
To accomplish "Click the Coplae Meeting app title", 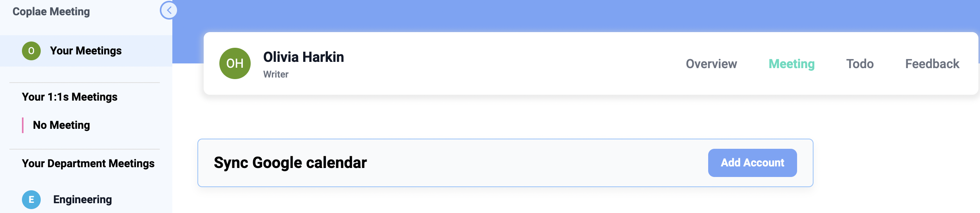I will click(x=51, y=12).
